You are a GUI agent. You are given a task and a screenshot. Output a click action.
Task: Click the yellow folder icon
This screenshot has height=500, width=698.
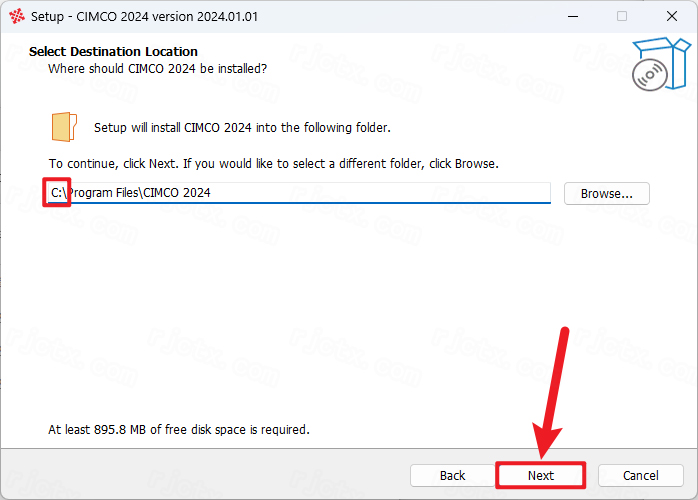(x=64, y=127)
